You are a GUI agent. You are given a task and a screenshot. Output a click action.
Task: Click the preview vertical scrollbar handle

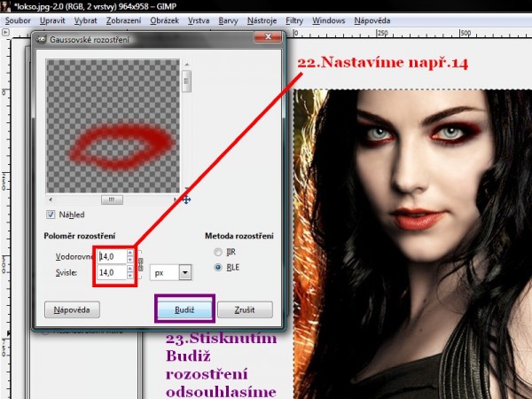tap(186, 81)
